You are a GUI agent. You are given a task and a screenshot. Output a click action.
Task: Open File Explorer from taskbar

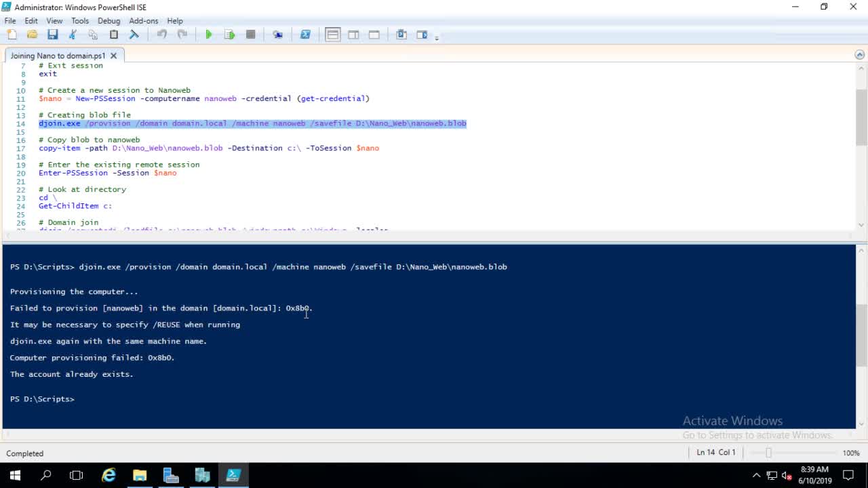140,475
